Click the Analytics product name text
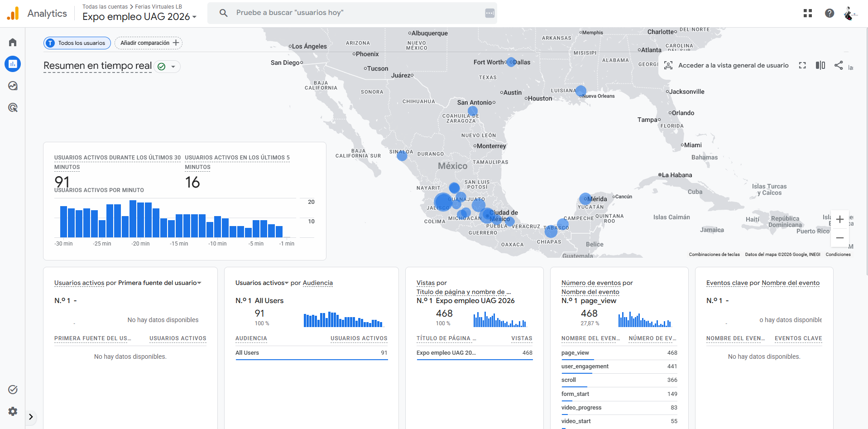The image size is (868, 429). (x=47, y=14)
